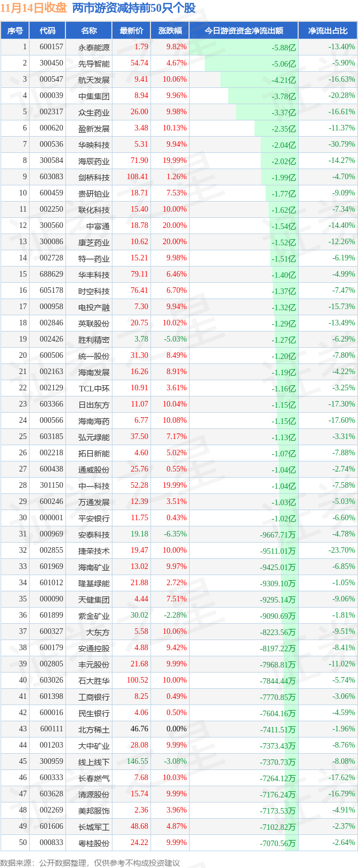
Task: Select stock name 万通发展
Action: point(94,502)
